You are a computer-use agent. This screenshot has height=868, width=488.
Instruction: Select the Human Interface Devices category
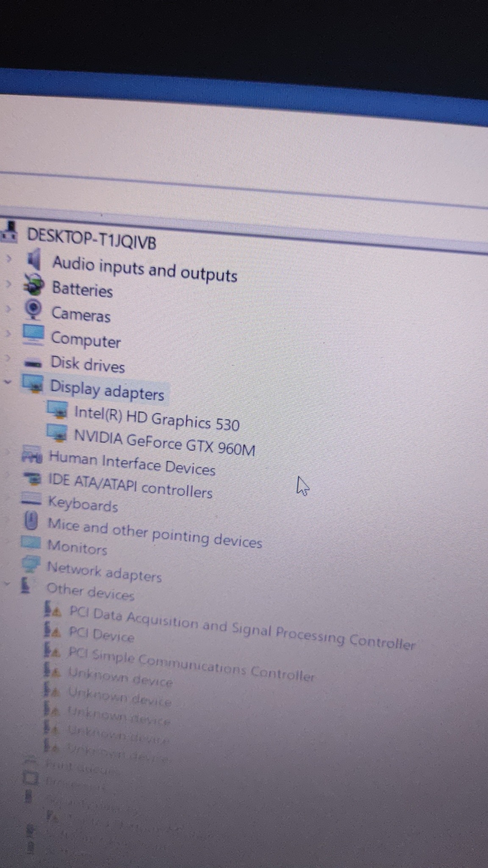132,463
